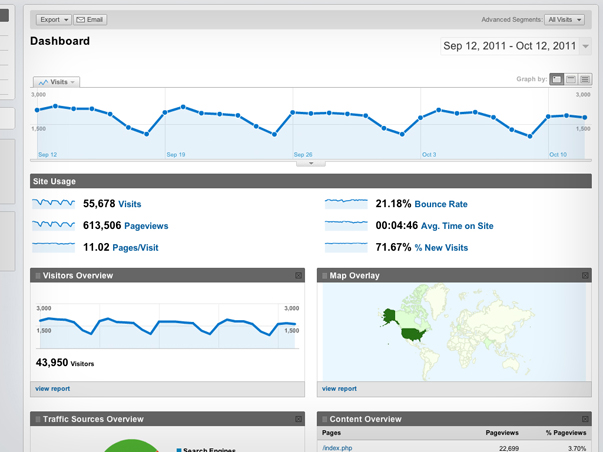The width and height of the screenshot is (603, 452).
Task: Click the Oct 3 axis label on the chart
Action: pos(429,155)
